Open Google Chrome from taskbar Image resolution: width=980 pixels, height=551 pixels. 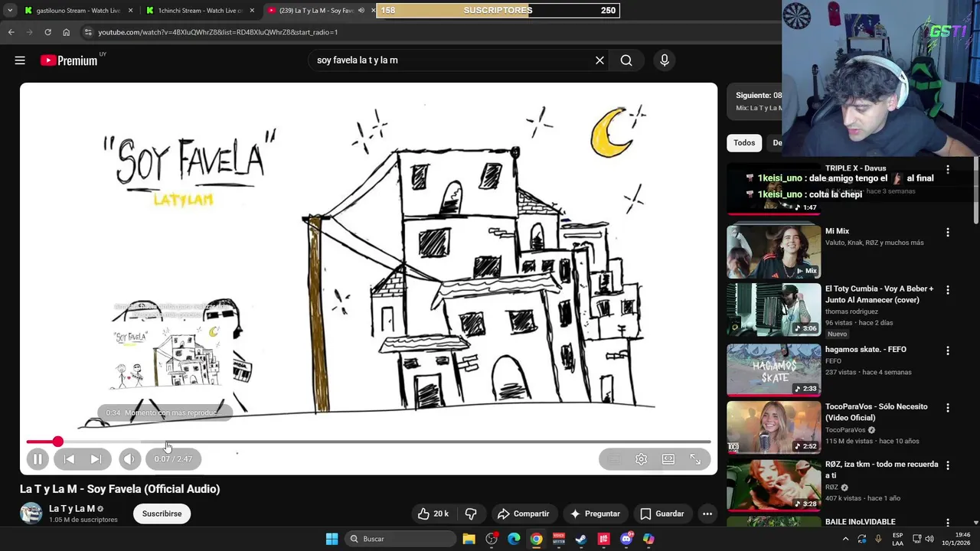point(537,539)
